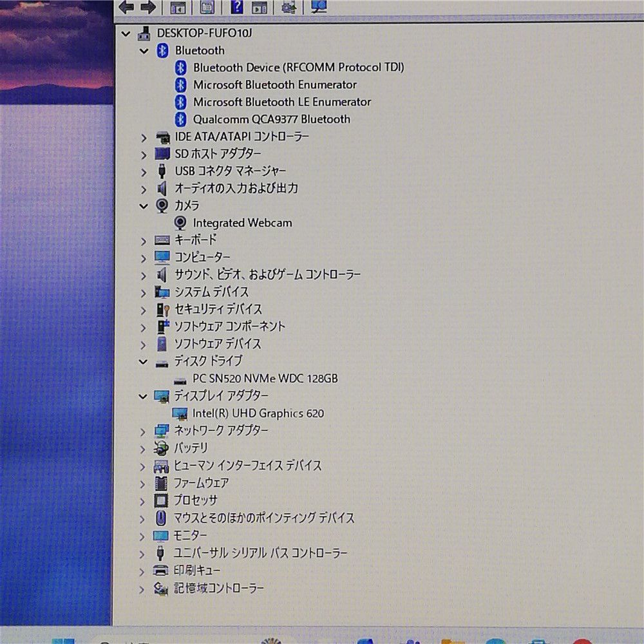The image size is (644, 644).
Task: Click the blue Help question mark icon
Action: pyautogui.click(x=236, y=7)
